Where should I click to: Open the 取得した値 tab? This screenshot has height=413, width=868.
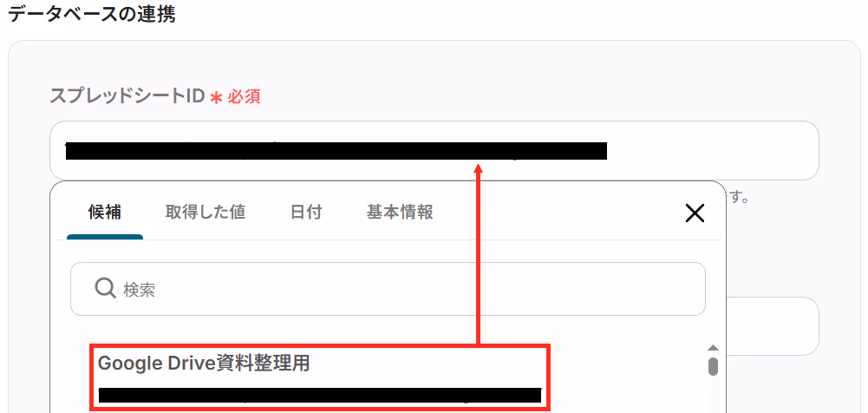(206, 212)
